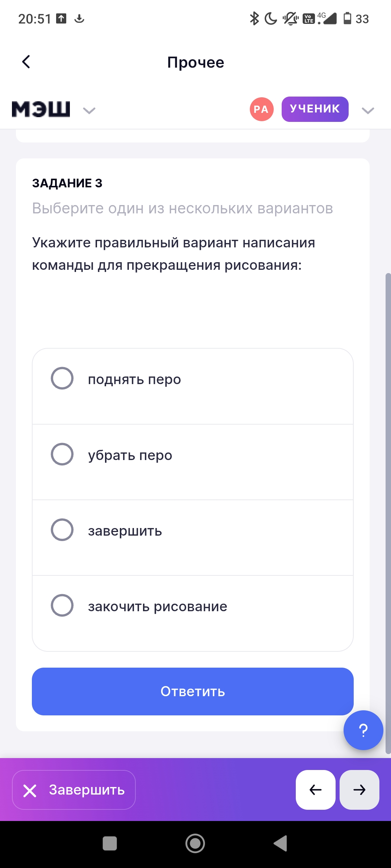Tap the back arrow beside Прочее
This screenshot has height=868, width=391.
26,62
